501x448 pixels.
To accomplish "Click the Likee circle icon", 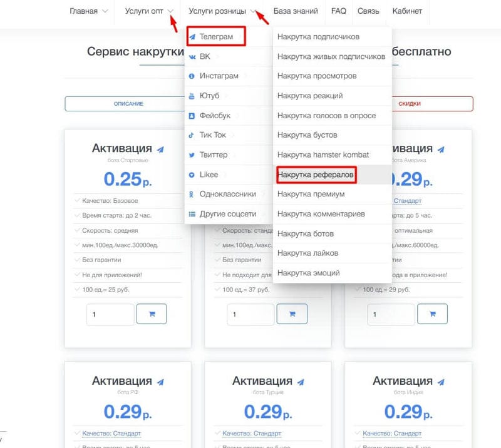I will tap(192, 175).
